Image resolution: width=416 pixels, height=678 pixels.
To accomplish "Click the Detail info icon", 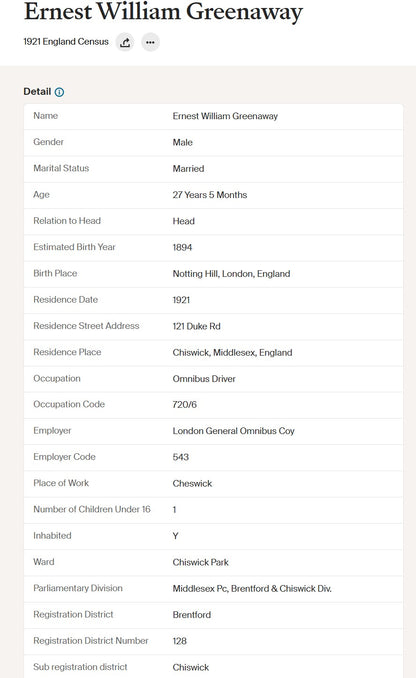I will pos(59,92).
